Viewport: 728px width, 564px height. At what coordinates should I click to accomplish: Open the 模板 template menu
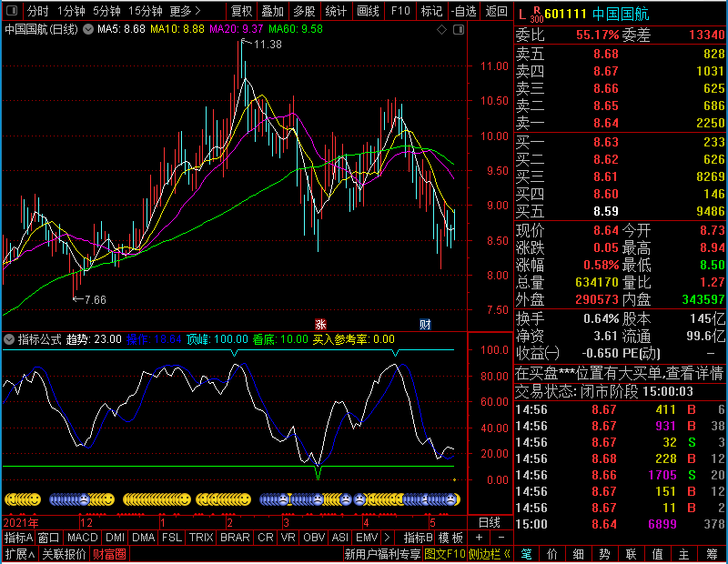450,538
